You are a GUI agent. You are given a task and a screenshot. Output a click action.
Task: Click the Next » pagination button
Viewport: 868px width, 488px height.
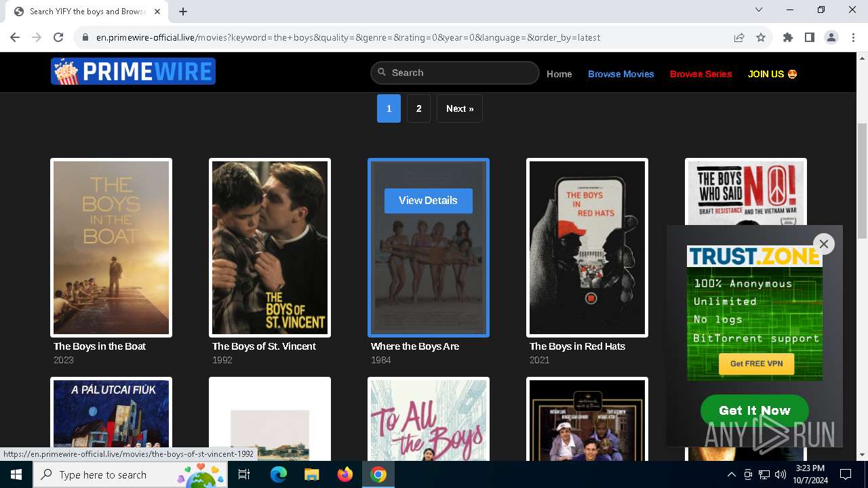click(x=460, y=108)
